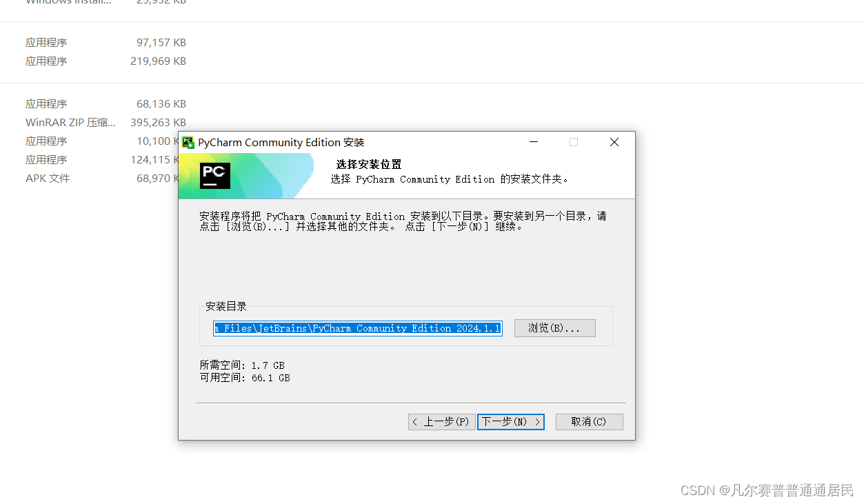Image resolution: width=864 pixels, height=504 pixels.
Task: Click the 可用空间: 66.1 GB text
Action: (x=245, y=378)
